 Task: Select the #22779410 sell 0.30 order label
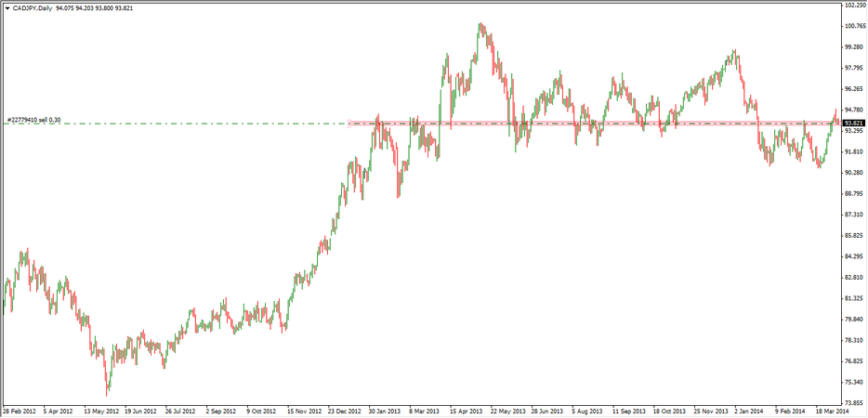(x=34, y=120)
